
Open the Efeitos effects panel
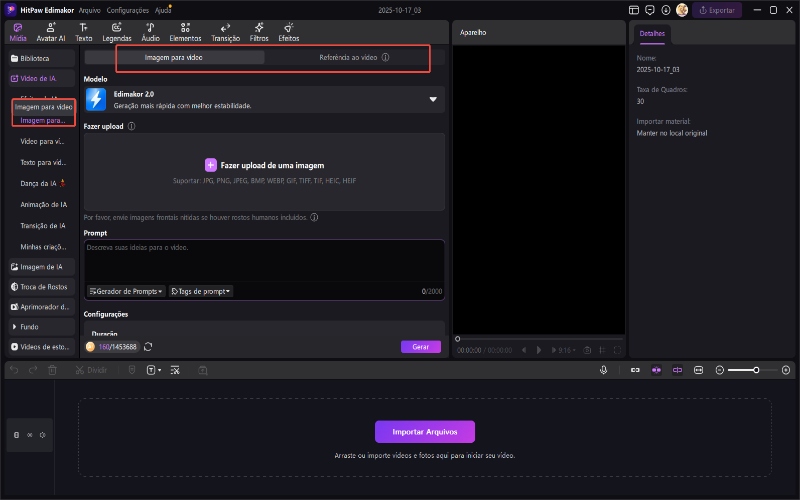coord(289,32)
